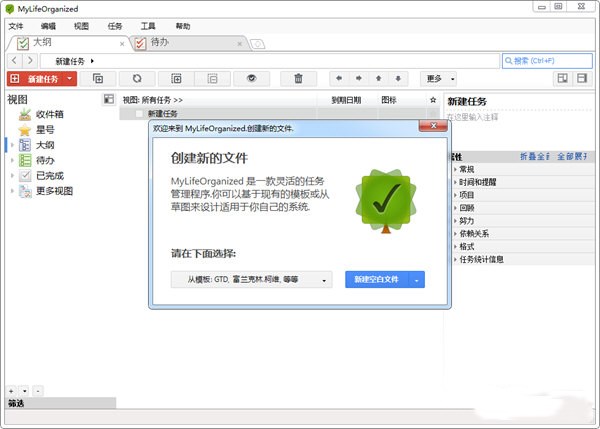Open the 从模板 template dropdown
600x429 pixels.
pyautogui.click(x=251, y=280)
